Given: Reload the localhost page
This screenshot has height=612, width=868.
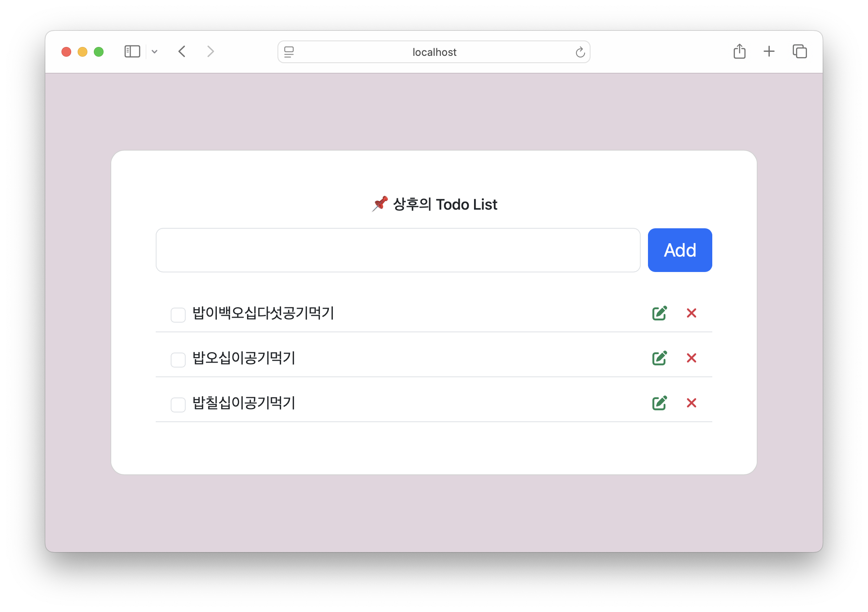Looking at the screenshot, I should 580,52.
